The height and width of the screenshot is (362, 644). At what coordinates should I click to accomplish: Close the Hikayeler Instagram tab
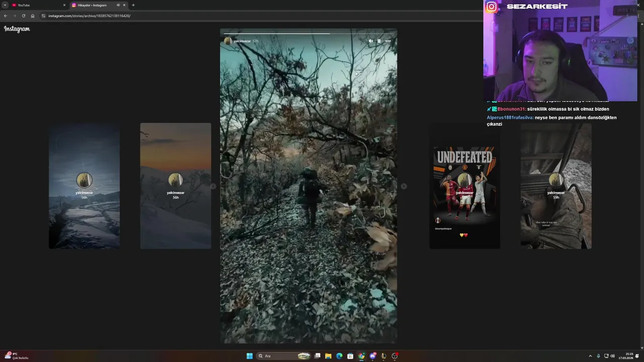[125, 5]
